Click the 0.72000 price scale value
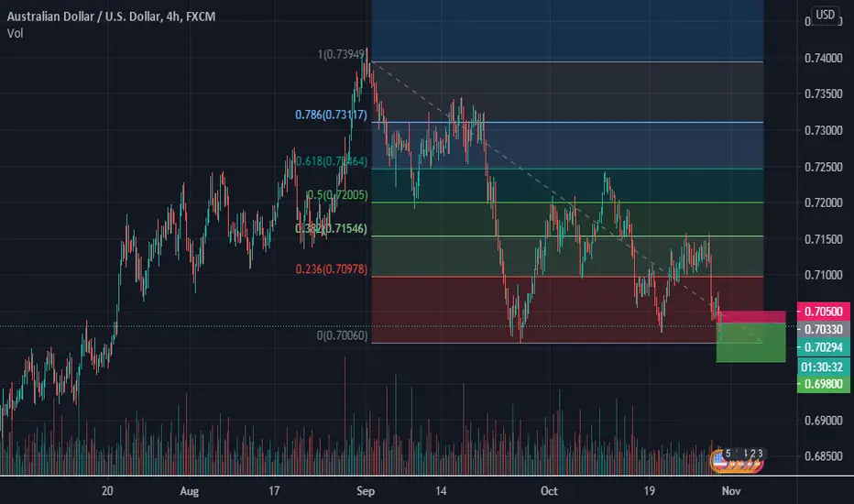This screenshot has height=504, width=854. click(824, 203)
